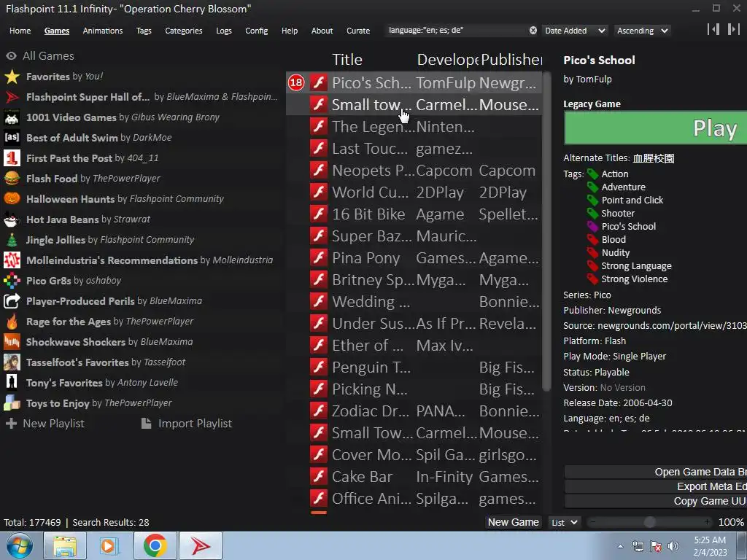Select the Pina Pony game row

pos(414,257)
